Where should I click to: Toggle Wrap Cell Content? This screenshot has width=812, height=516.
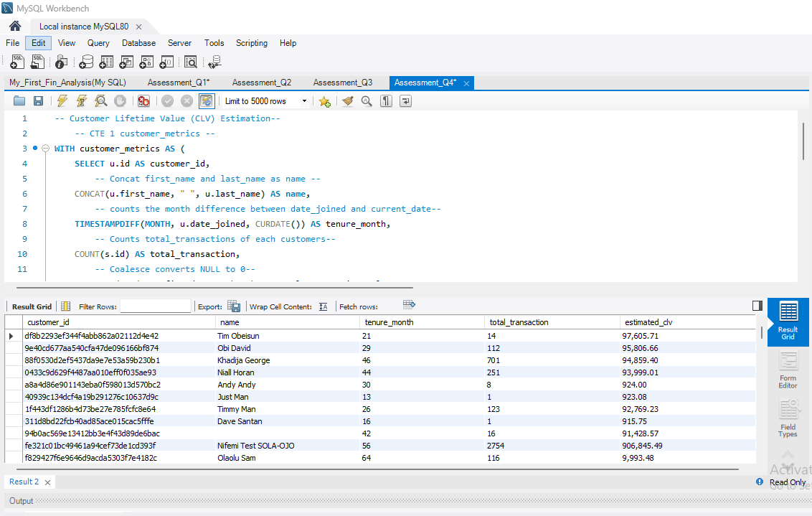coord(323,306)
